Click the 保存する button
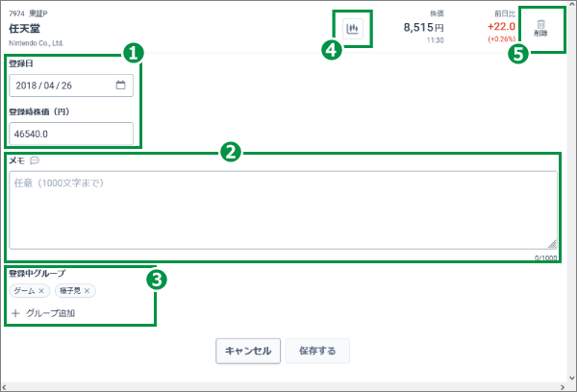Viewport: 577px width, 392px height. click(317, 351)
